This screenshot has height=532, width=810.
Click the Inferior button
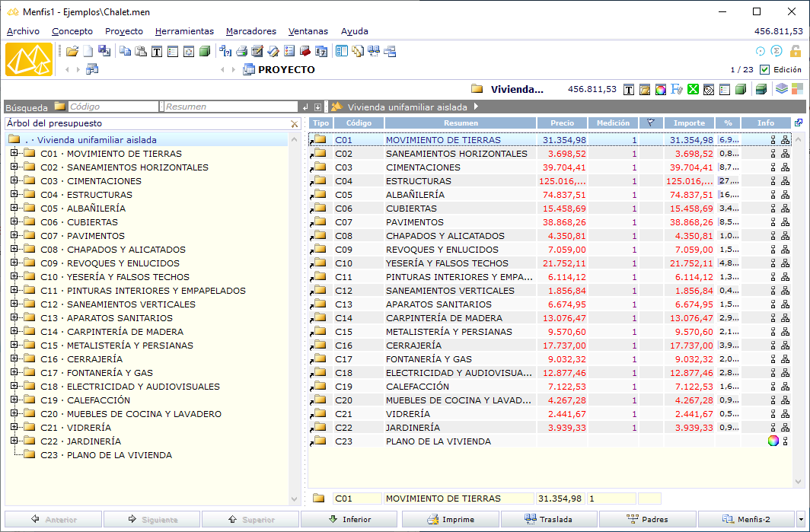(x=349, y=519)
